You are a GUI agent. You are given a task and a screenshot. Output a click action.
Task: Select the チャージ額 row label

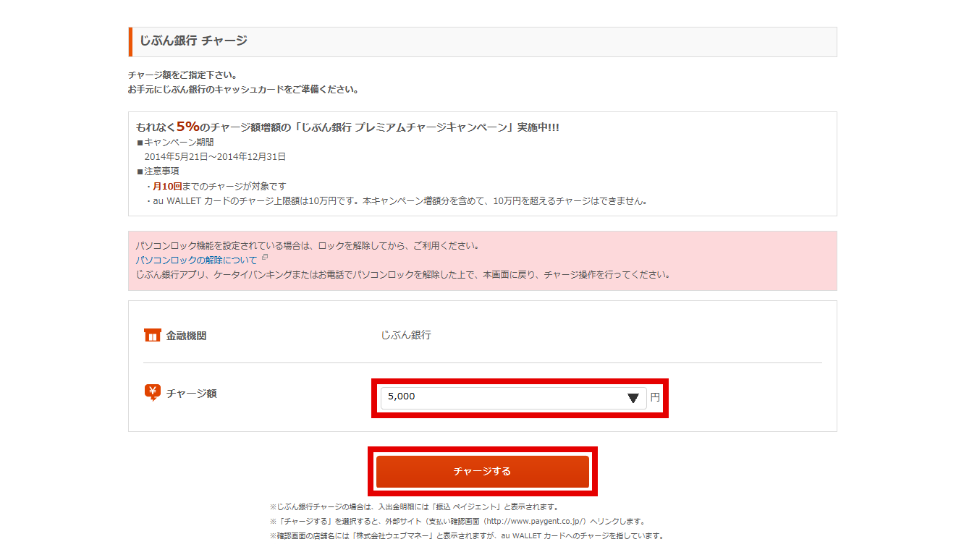click(191, 394)
